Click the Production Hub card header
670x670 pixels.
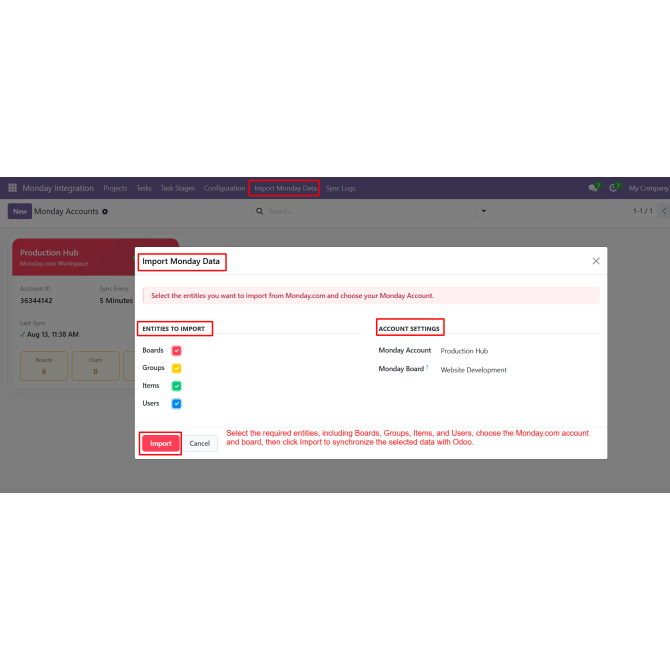[x=73, y=257]
